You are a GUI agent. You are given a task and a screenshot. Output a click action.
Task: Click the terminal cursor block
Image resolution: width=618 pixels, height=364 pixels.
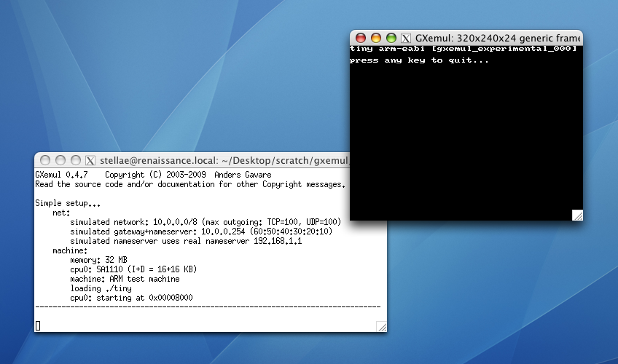[x=38, y=326]
